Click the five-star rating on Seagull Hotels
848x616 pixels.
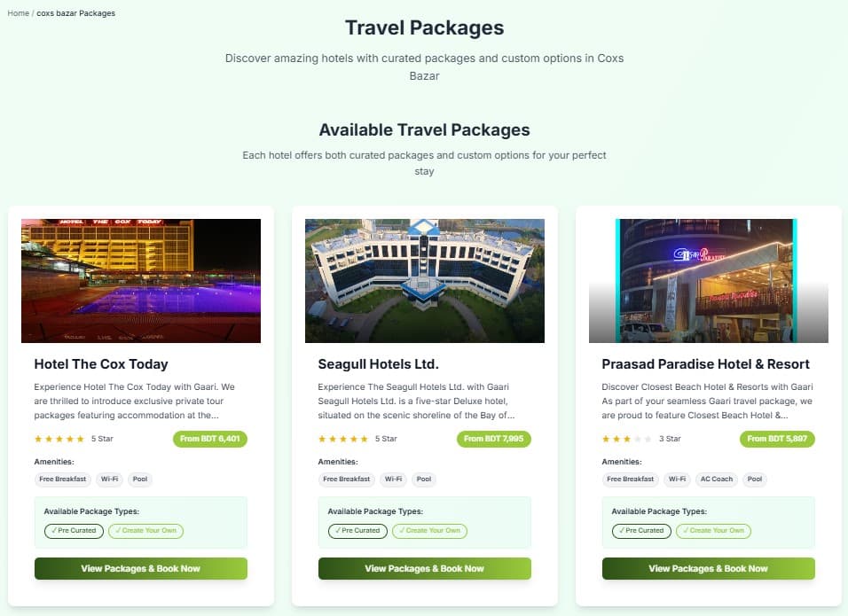point(343,439)
